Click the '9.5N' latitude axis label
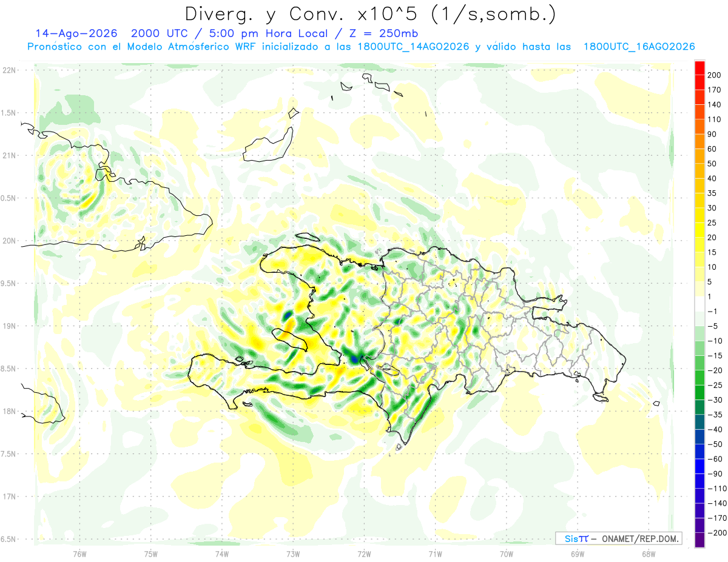Image resolution: width=728 pixels, height=562 pixels. (8, 283)
